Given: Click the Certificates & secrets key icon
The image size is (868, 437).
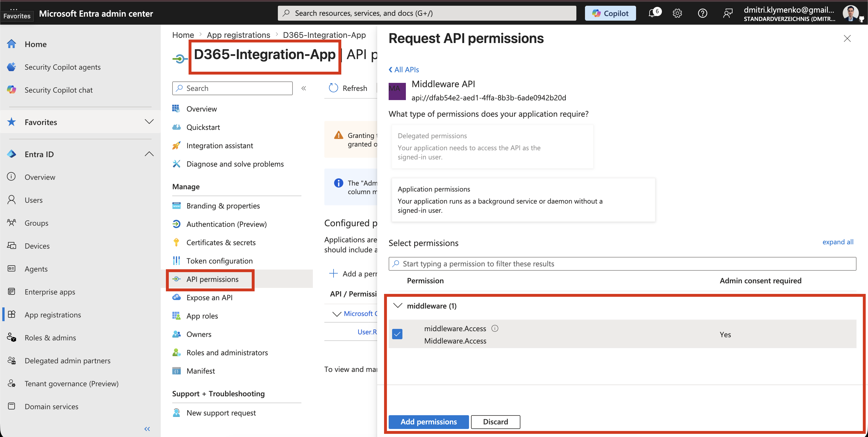Looking at the screenshot, I should click(x=176, y=242).
